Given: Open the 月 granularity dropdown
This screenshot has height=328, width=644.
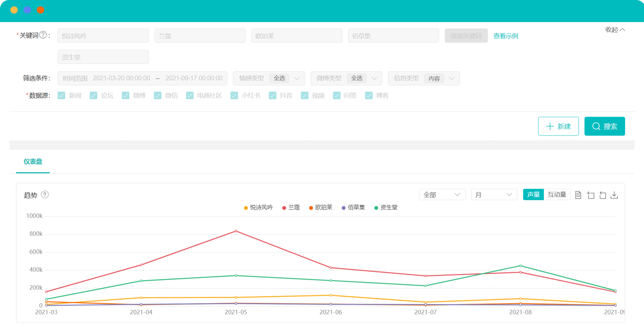Looking at the screenshot, I should (x=494, y=195).
